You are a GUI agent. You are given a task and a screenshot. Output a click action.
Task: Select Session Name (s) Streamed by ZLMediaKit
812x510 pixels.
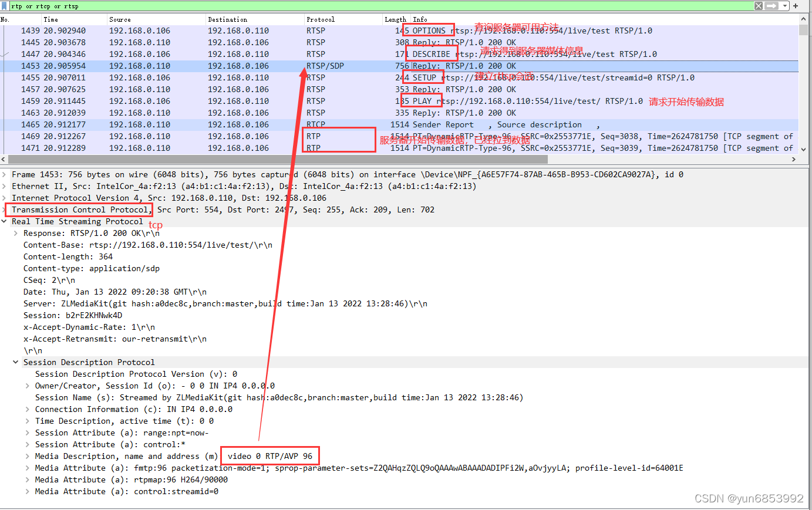point(279,397)
